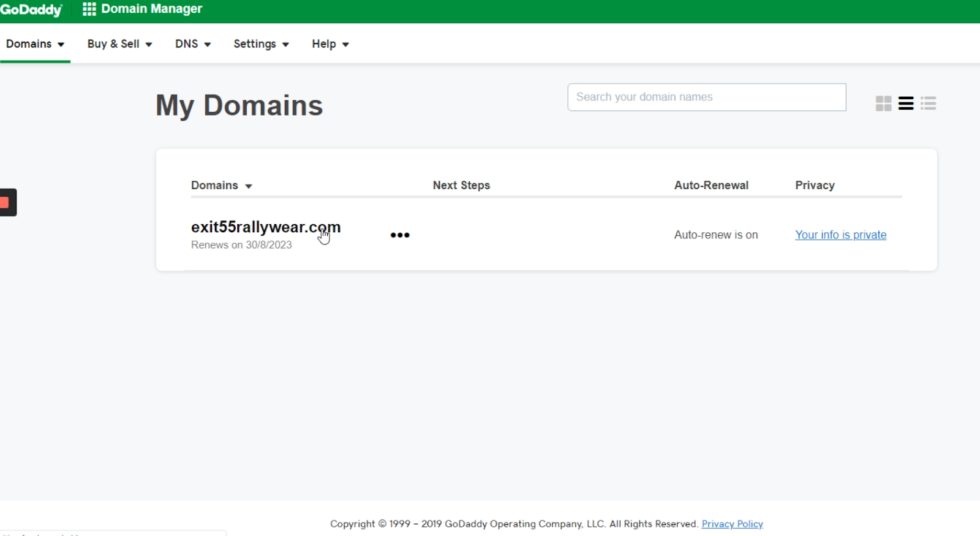Switch to standard list view icon
980x536 pixels.
point(906,104)
